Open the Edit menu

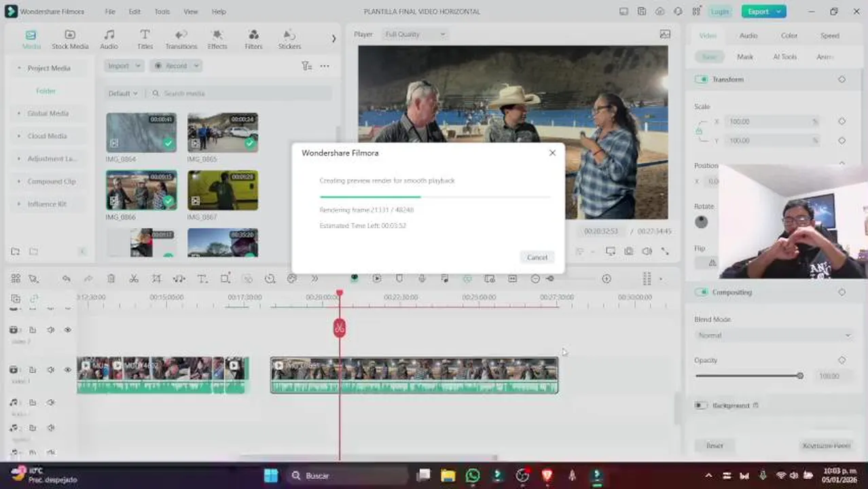point(134,12)
